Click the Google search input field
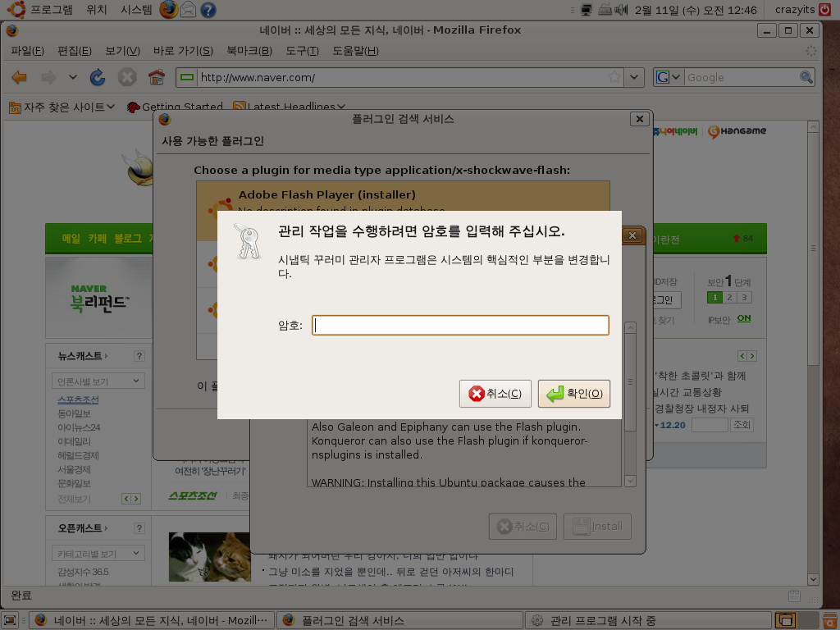 [x=742, y=77]
